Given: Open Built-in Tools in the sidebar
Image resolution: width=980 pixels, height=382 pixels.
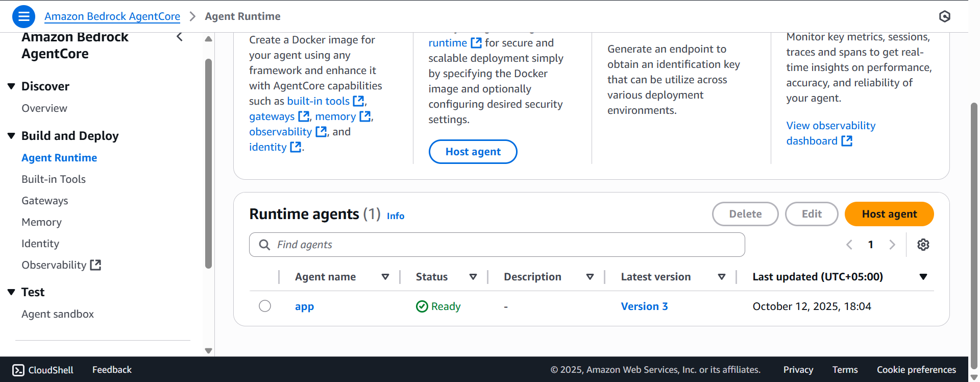Looking at the screenshot, I should (54, 179).
